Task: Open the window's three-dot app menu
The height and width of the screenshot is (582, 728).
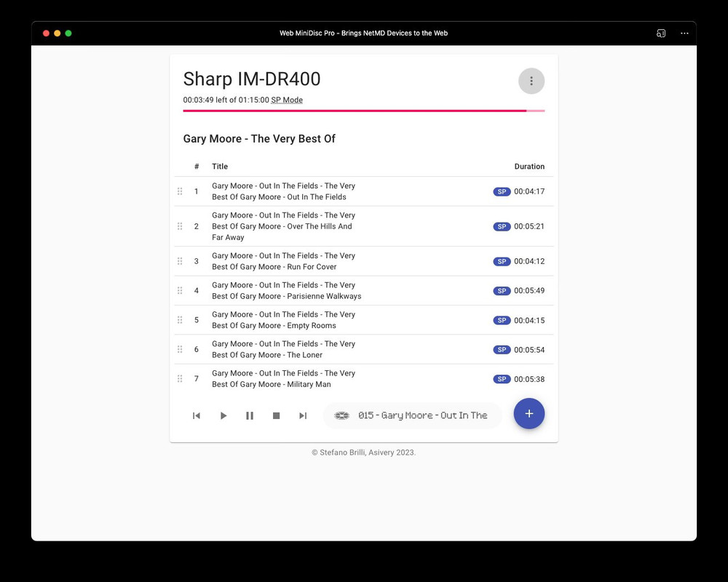Action: [x=684, y=33]
